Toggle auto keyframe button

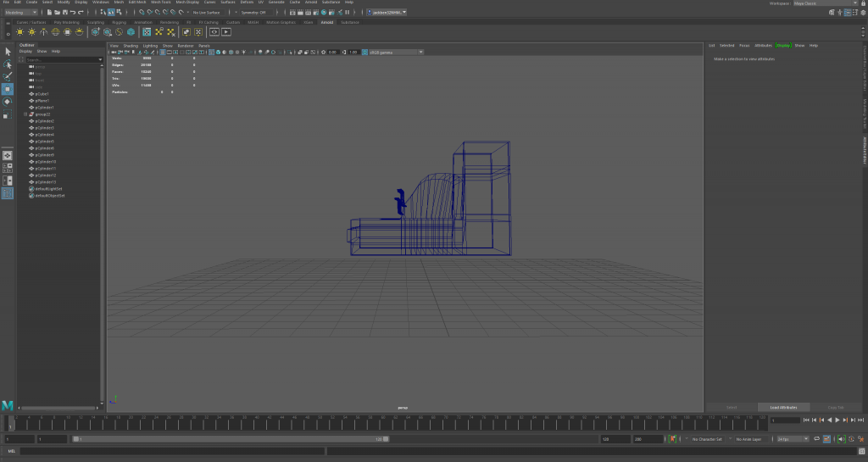672,439
